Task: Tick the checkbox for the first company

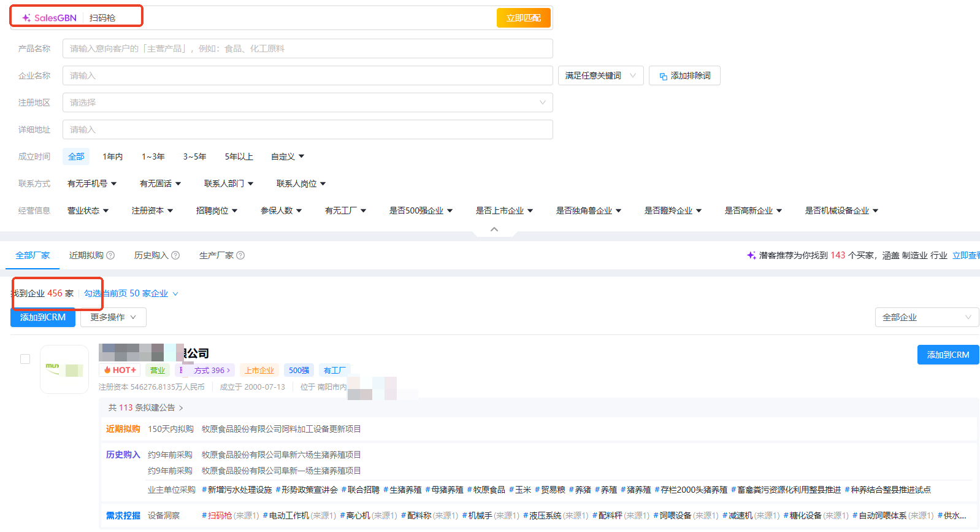Action: 25,359
